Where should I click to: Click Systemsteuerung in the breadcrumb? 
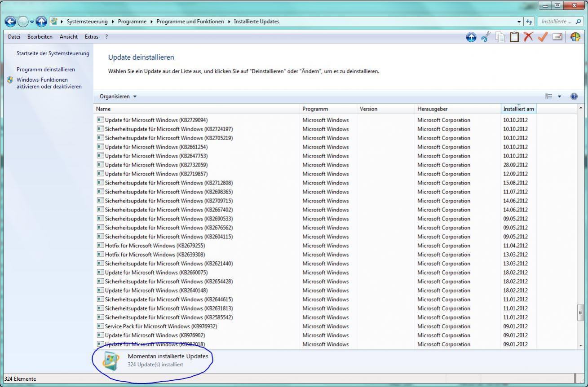[87, 22]
